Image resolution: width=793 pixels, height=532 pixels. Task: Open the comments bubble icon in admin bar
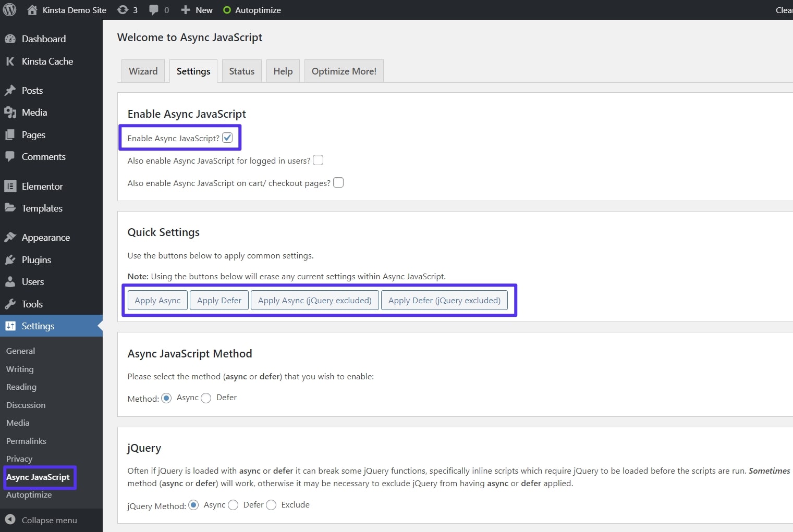coord(154,9)
